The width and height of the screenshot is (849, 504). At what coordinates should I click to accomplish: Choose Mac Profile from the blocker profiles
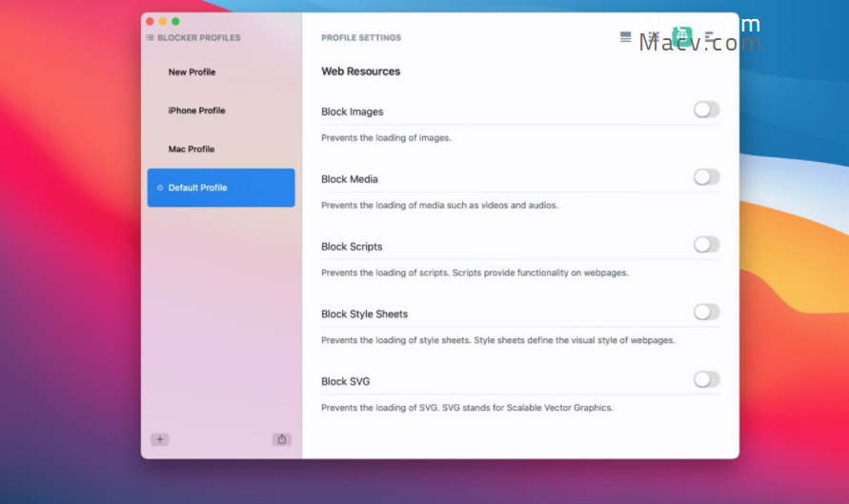[x=221, y=149]
